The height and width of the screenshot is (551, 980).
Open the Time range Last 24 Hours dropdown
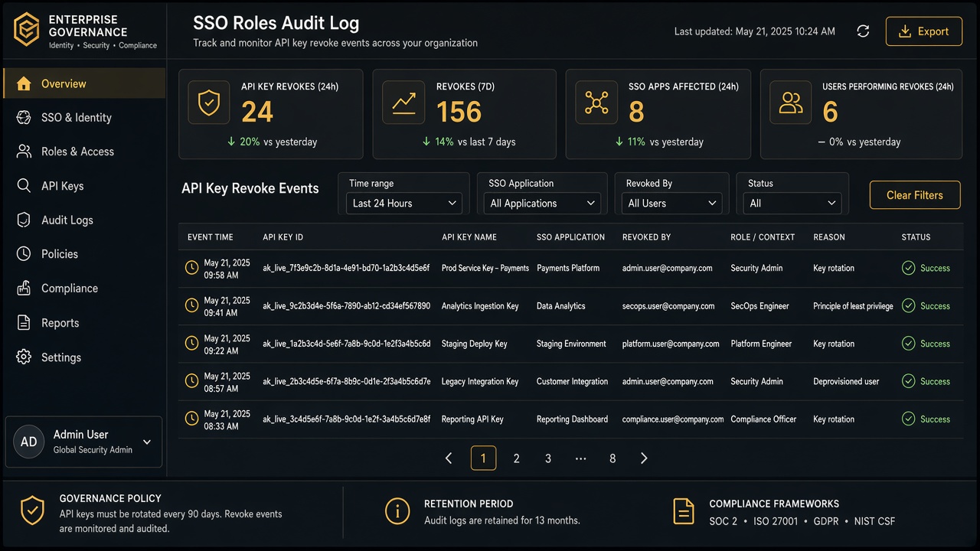tap(403, 203)
